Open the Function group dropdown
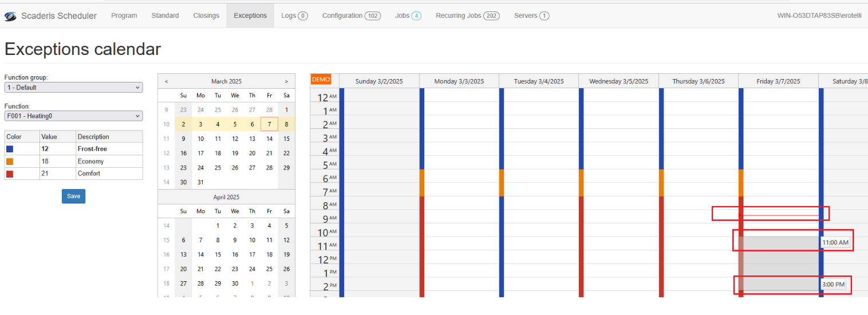This screenshot has width=868, height=315. pyautogui.click(x=73, y=88)
